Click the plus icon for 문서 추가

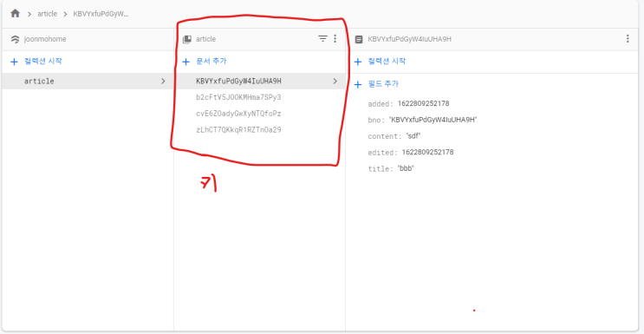click(185, 62)
